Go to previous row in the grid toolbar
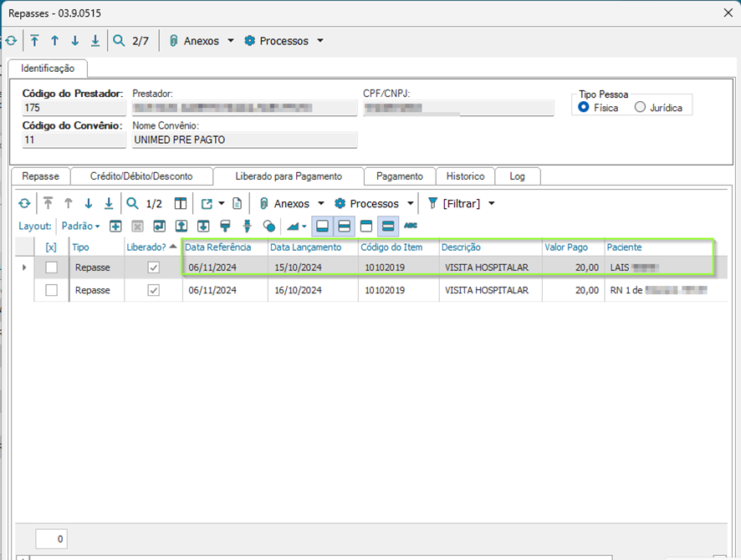This screenshot has height=560, width=741. 68,203
